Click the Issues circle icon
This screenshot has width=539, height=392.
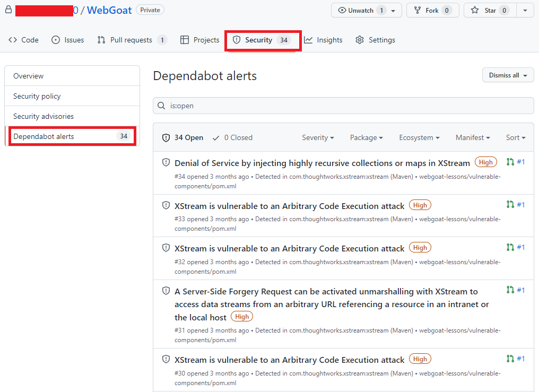tap(56, 40)
